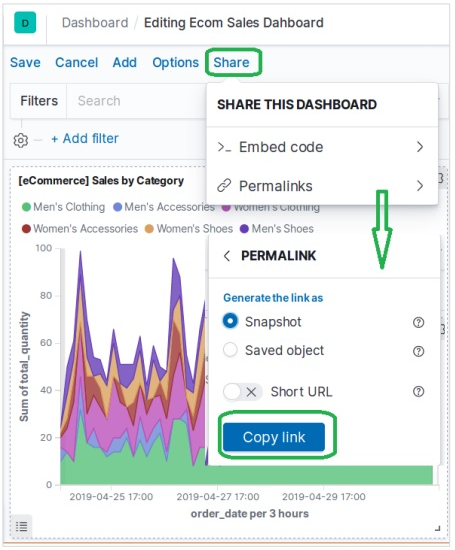
Task: Click the help icon beside Saved object
Action: (x=418, y=351)
